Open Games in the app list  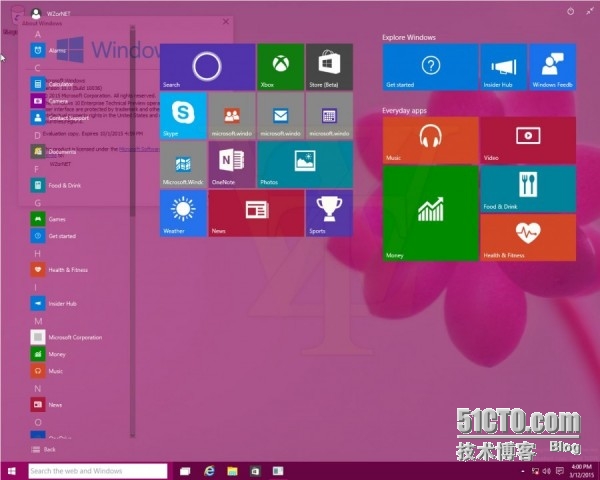click(48, 219)
